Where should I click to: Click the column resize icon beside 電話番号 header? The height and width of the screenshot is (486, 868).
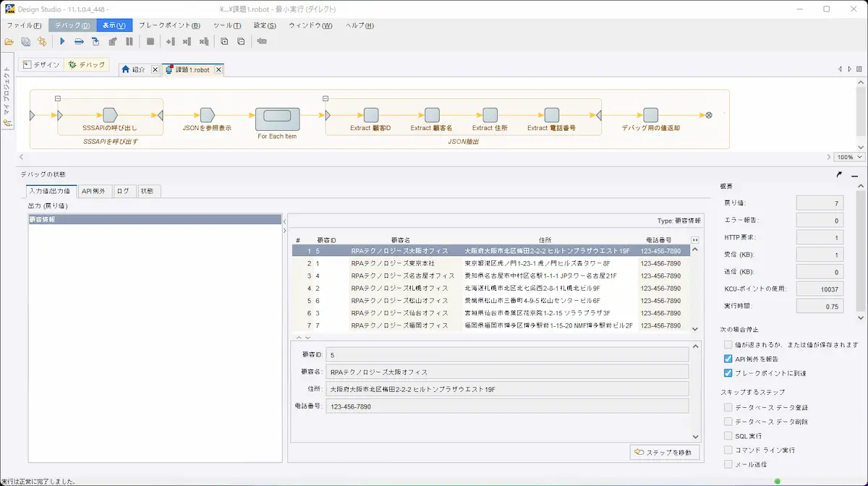tap(695, 240)
